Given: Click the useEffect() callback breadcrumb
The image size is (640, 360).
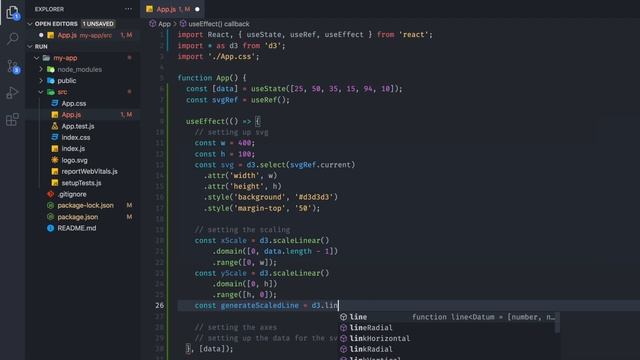Looking at the screenshot, I should click(x=215, y=24).
